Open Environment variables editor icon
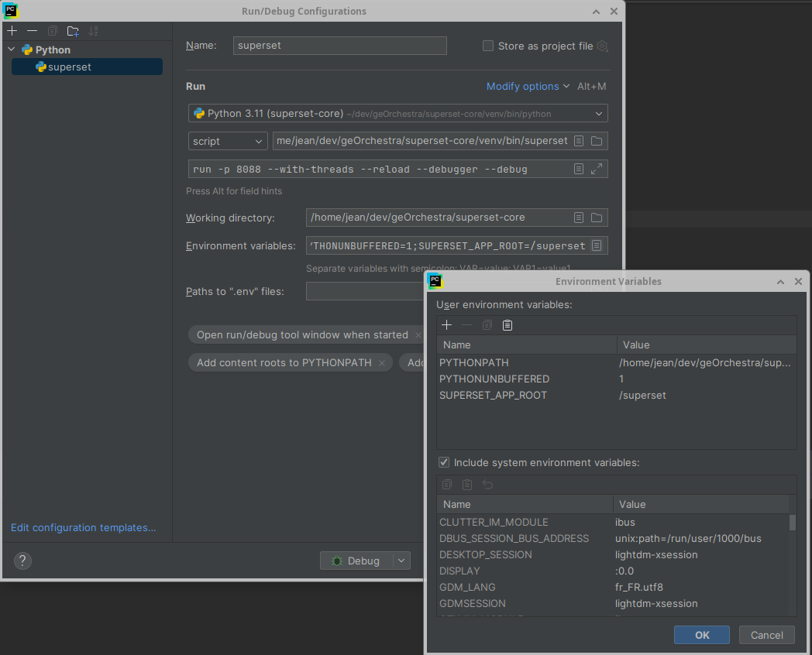The width and height of the screenshot is (812, 655). tap(597, 245)
